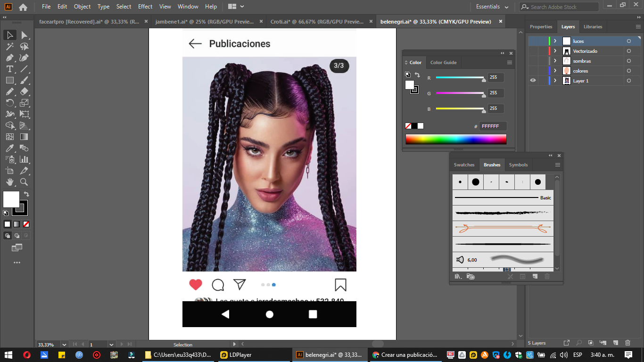Open the Color panel options menu
This screenshot has width=644, height=362.
(x=510, y=62)
